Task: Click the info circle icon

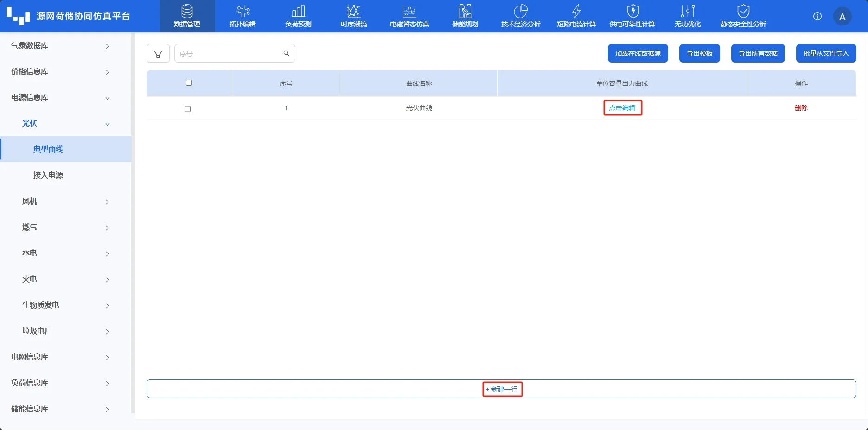Action: [x=817, y=16]
